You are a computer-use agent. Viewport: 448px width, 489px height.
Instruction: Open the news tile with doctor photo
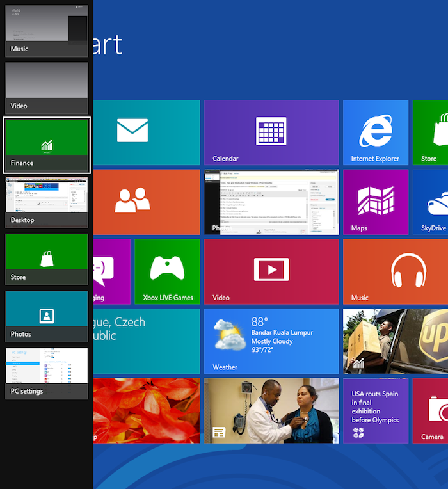[271, 410]
